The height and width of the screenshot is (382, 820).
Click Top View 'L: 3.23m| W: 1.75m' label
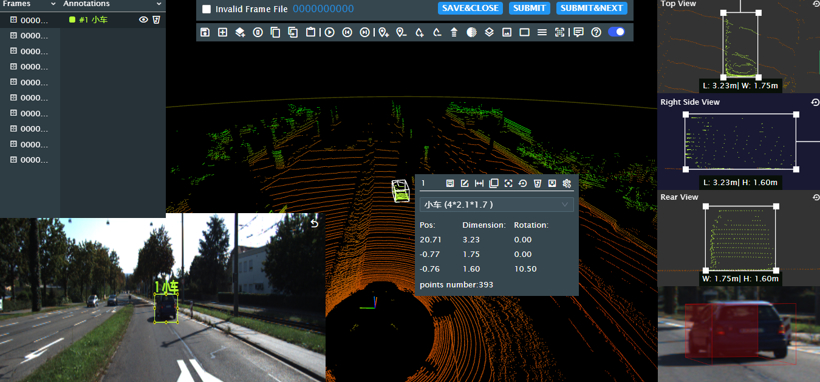741,86
